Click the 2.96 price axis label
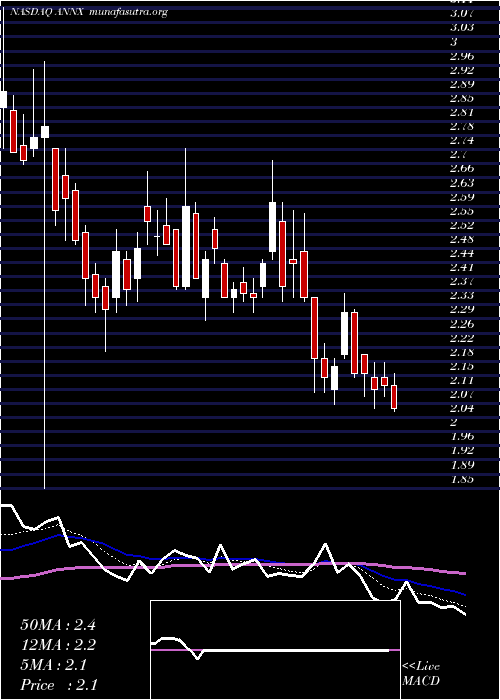Image resolution: width=500 pixels, height=700 pixels. point(463,56)
